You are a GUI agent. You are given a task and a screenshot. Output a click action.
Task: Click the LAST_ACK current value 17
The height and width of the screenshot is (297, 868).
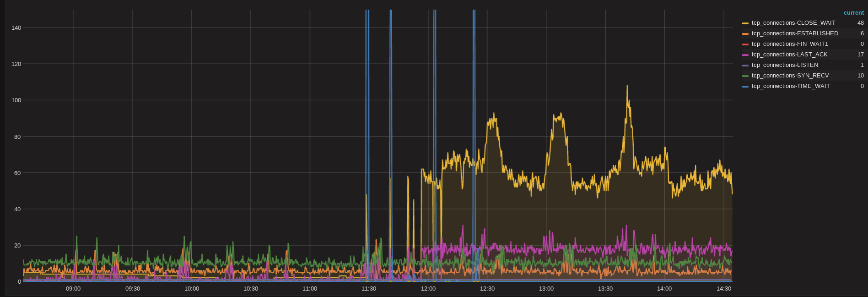[x=860, y=55]
